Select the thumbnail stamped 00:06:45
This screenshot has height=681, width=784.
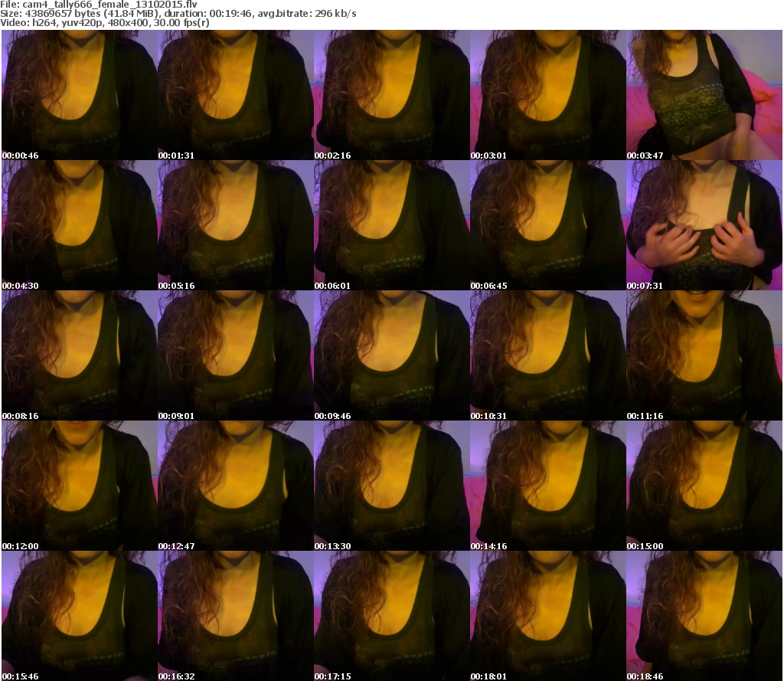pyautogui.click(x=548, y=225)
